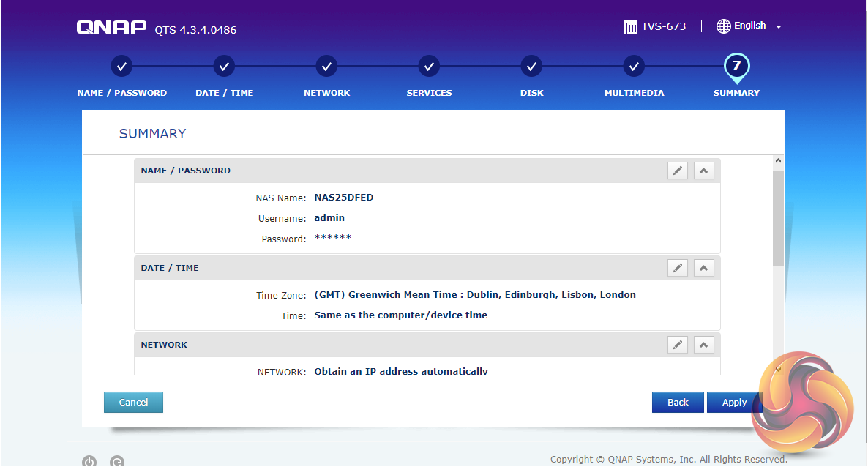Click the summary scrollbar up arrow
Viewport: 868px width, 467px height.
click(778, 160)
